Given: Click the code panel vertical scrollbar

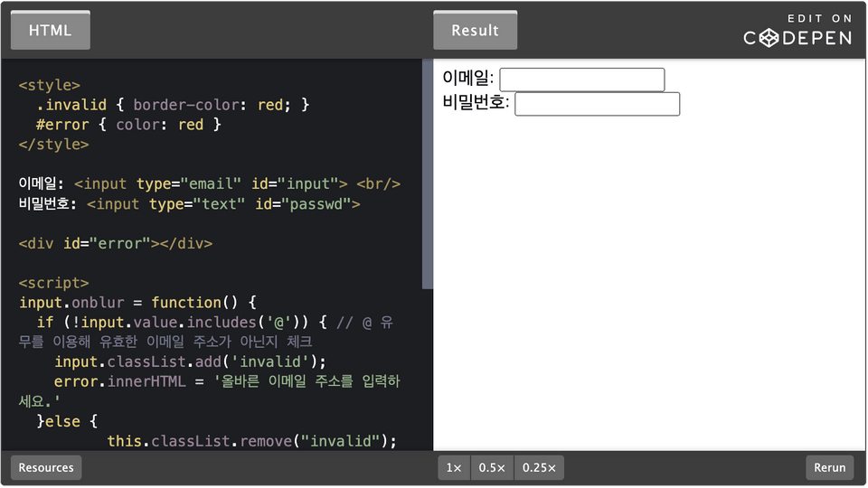Looking at the screenshot, I should click(x=428, y=174).
